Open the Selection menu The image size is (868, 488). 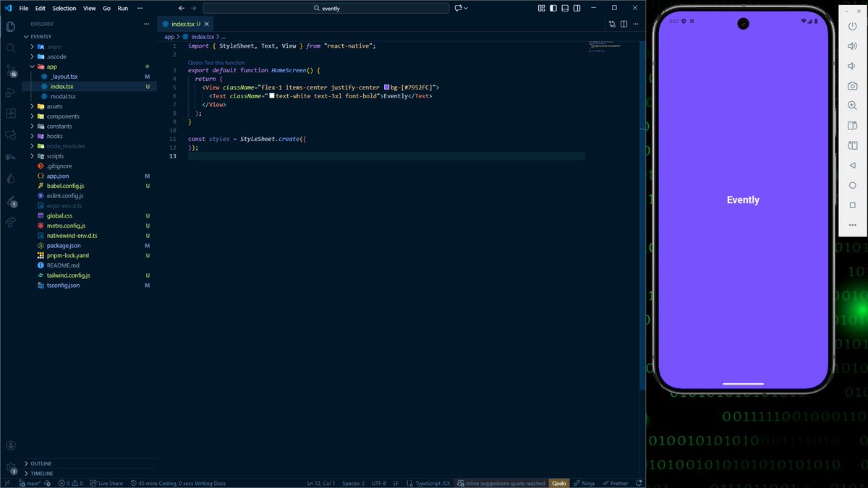tap(64, 8)
